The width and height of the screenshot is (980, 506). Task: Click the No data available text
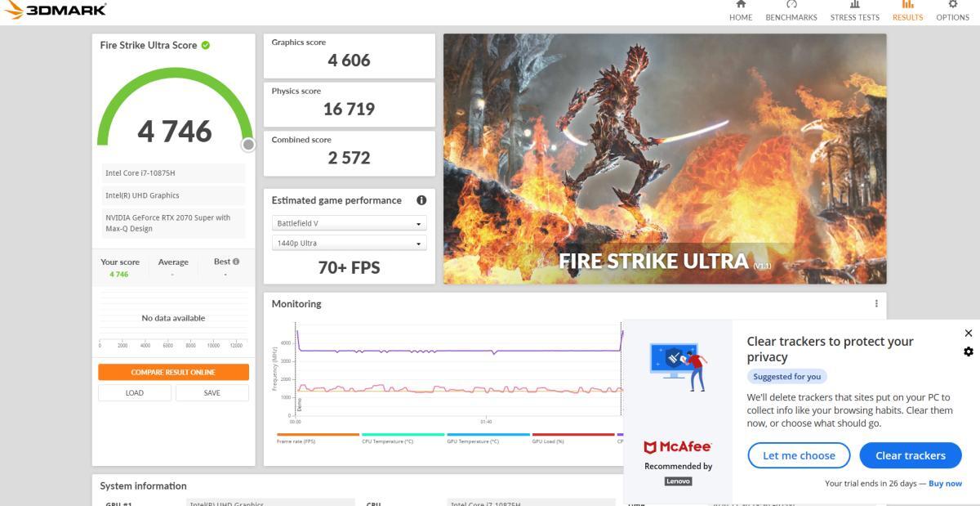click(x=173, y=318)
